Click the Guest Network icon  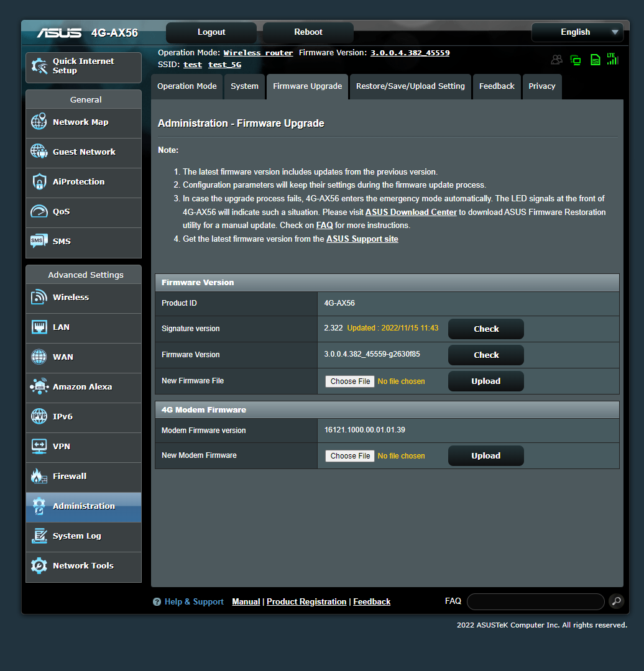(x=39, y=152)
